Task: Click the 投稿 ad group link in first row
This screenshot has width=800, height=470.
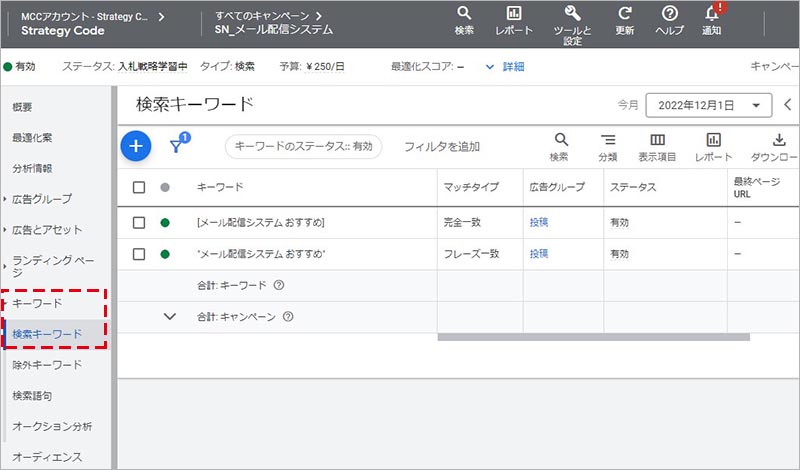Action: (x=541, y=222)
